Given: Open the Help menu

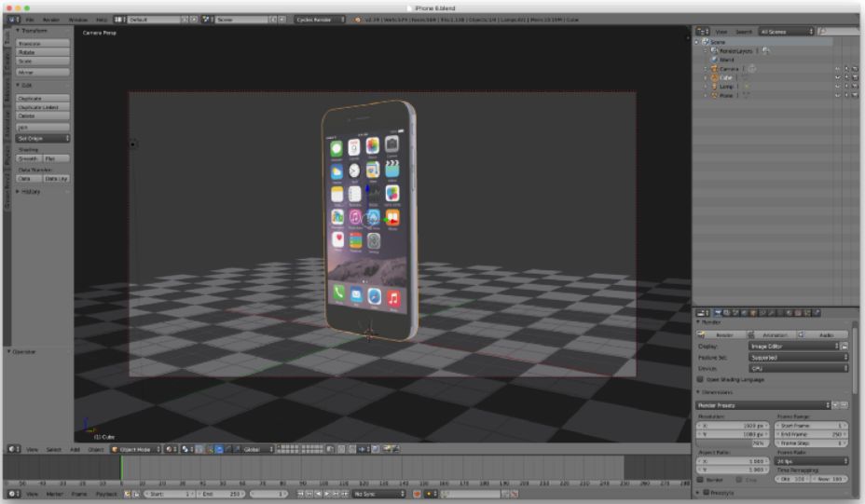Looking at the screenshot, I should 102,20.
